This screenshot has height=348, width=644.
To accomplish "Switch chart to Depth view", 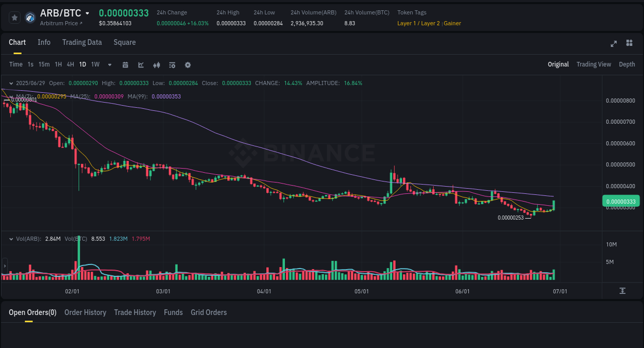I will (626, 64).
